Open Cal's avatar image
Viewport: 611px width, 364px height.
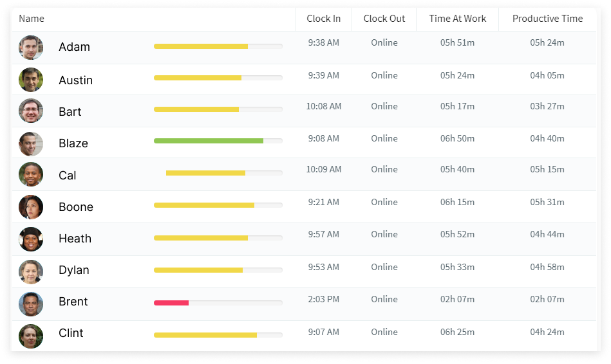(31, 175)
